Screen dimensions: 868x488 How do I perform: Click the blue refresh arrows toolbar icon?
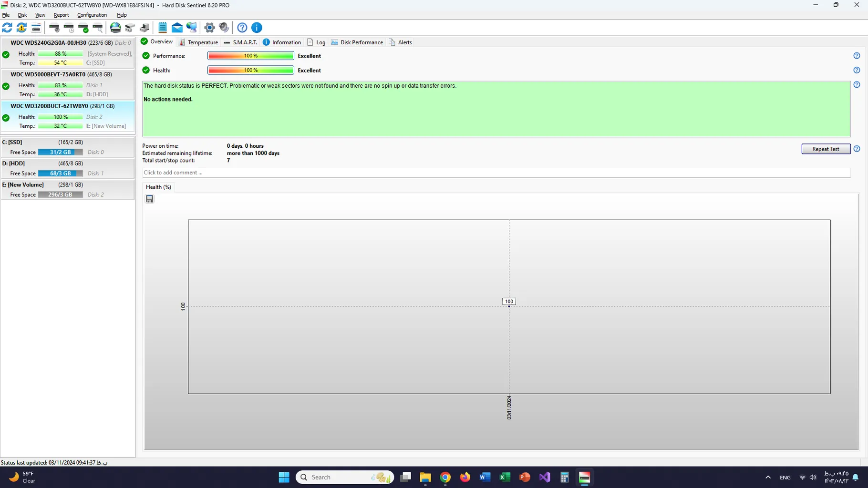7,28
